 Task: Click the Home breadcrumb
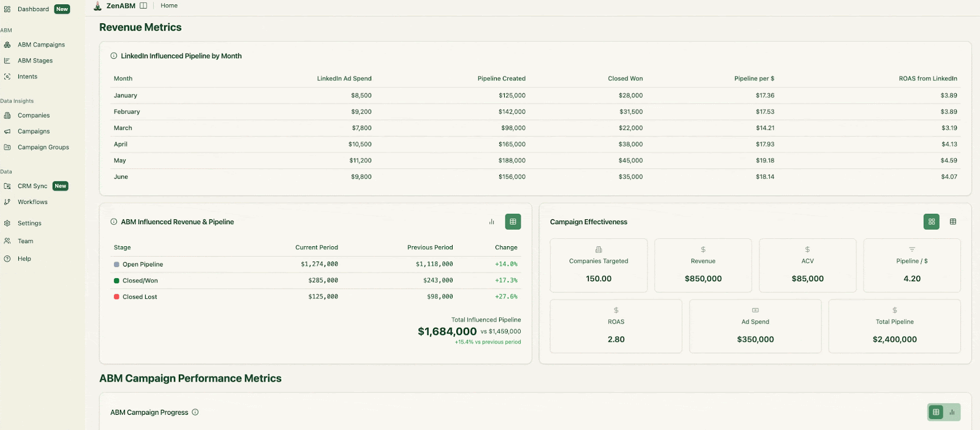[169, 6]
